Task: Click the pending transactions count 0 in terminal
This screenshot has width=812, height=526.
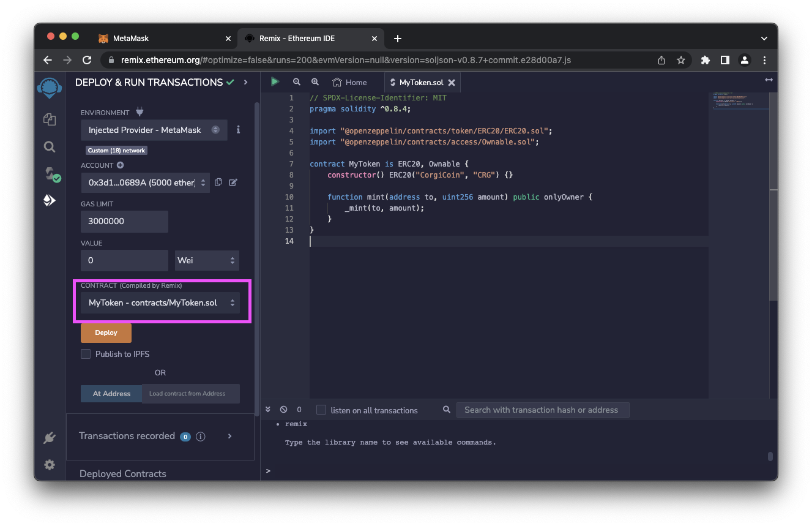Action: click(x=299, y=410)
